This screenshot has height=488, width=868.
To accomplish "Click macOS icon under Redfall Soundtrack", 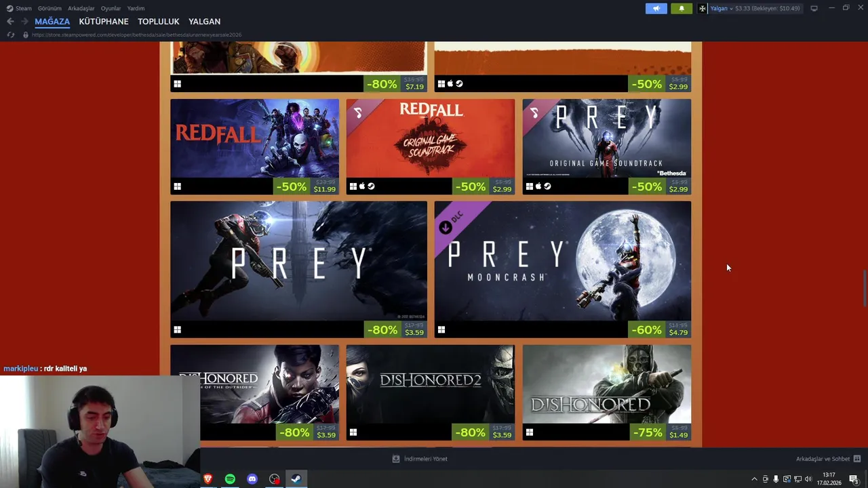I will point(362,186).
